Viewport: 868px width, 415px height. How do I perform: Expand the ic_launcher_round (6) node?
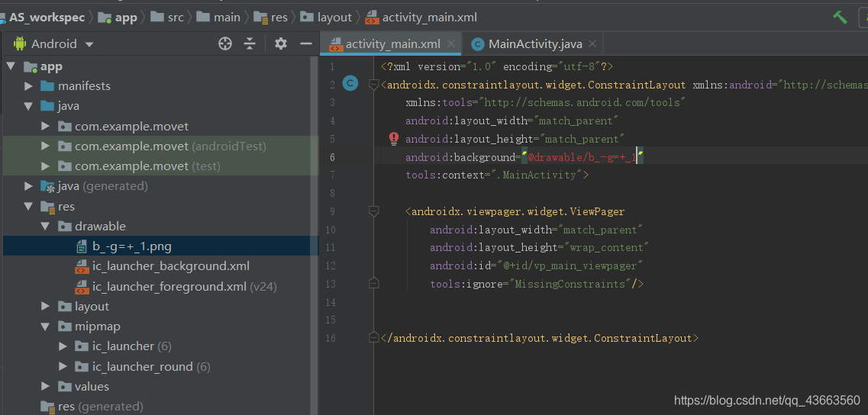[63, 366]
